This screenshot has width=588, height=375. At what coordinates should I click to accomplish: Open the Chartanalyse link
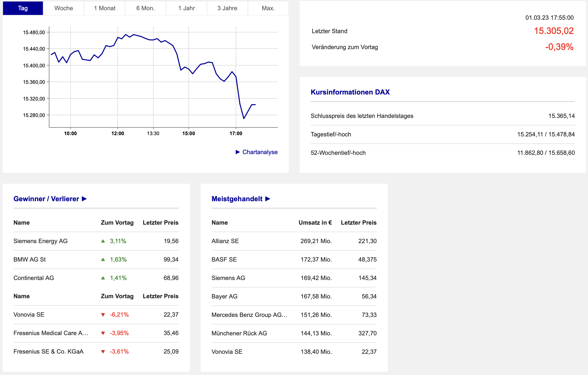260,152
